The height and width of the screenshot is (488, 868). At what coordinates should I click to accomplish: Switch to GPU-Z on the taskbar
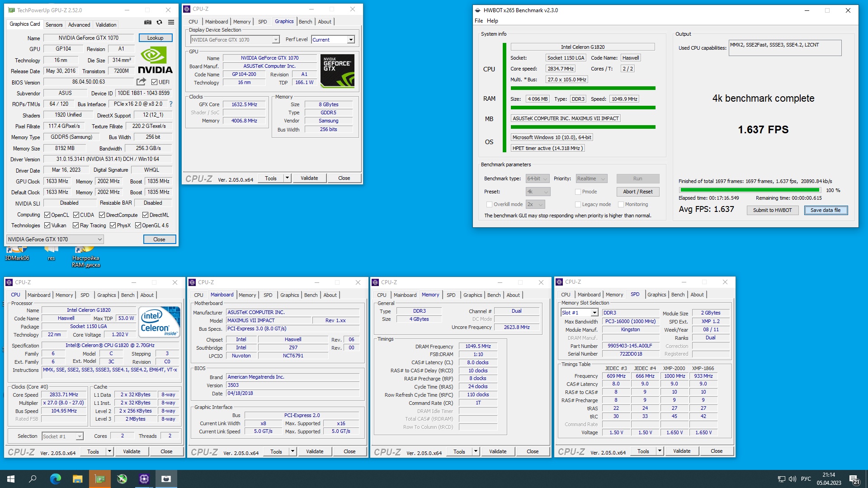coord(99,479)
